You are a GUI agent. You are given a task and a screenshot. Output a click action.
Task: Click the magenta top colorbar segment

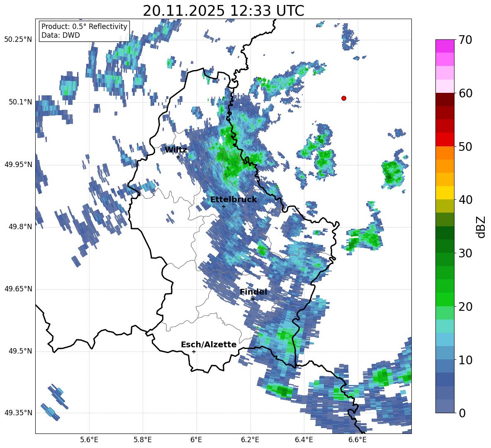coord(445,46)
